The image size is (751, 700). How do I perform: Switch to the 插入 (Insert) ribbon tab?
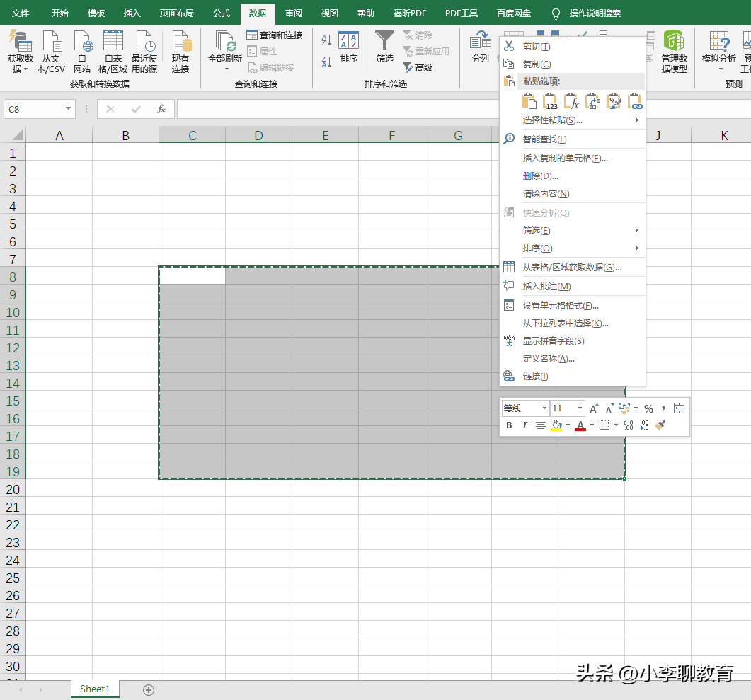(x=132, y=13)
